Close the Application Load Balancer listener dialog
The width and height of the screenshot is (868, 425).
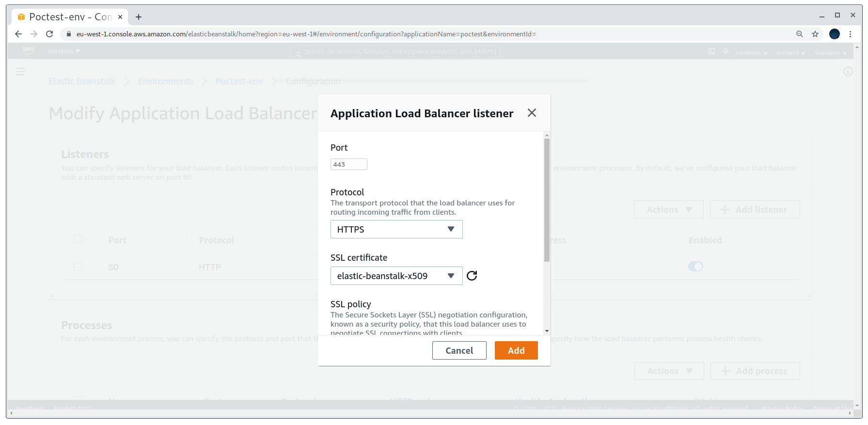tap(532, 113)
